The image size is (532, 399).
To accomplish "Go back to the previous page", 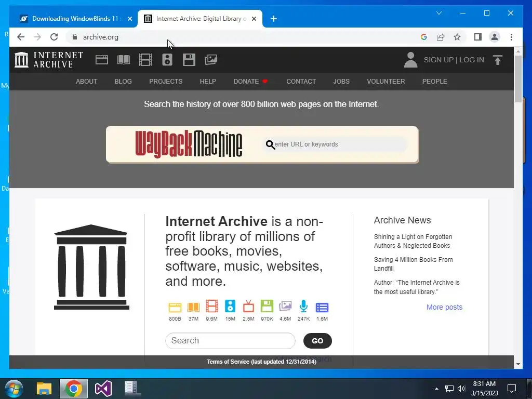I will point(21,37).
